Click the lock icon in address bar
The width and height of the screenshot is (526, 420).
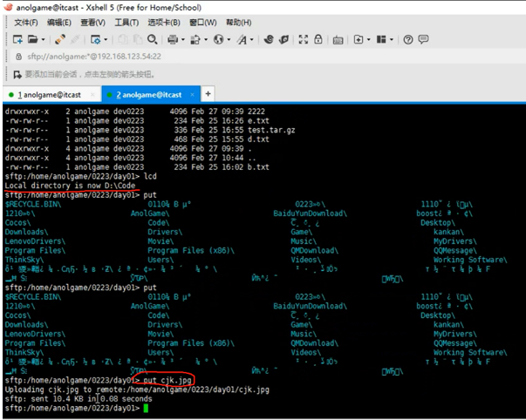click(19, 57)
